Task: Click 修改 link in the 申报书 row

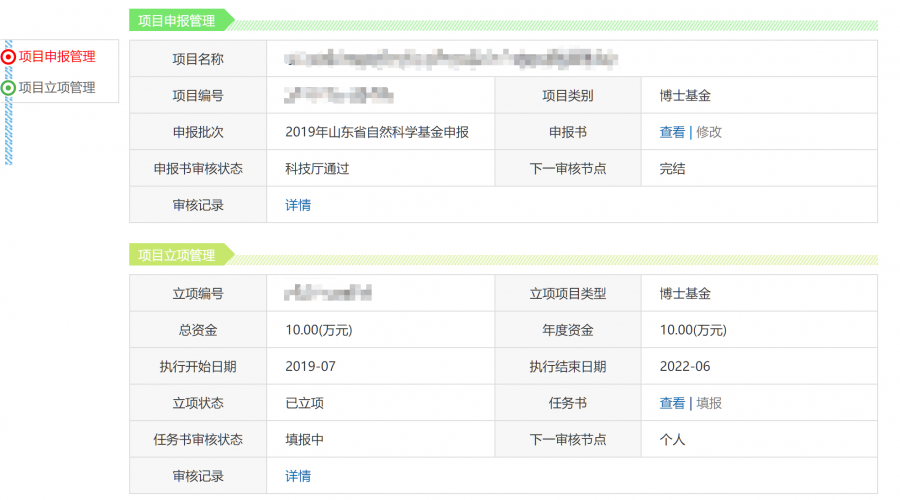Action: (709, 132)
